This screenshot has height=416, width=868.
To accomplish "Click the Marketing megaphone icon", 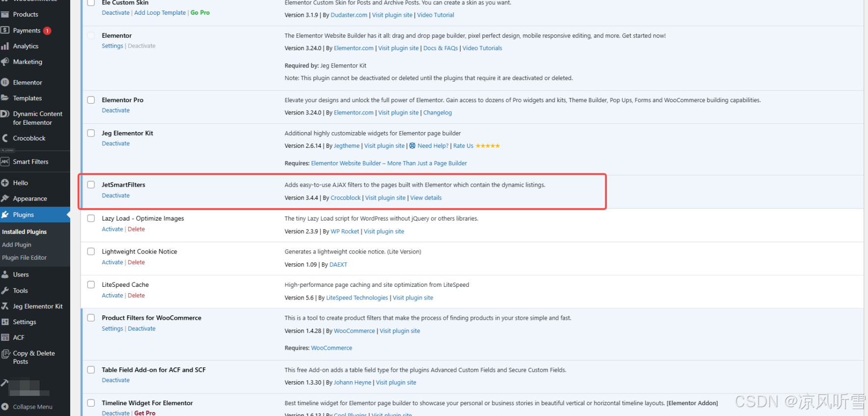I will pos(5,62).
